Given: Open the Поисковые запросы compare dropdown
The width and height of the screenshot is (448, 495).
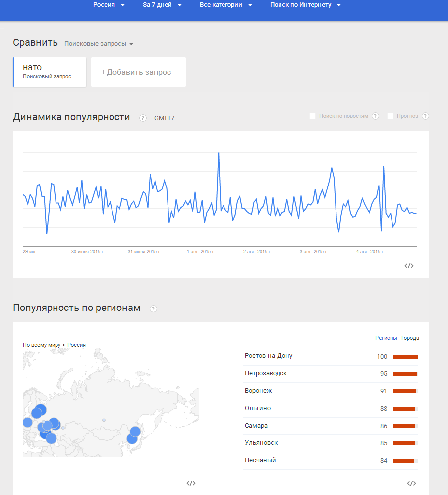Looking at the screenshot, I should tap(99, 44).
